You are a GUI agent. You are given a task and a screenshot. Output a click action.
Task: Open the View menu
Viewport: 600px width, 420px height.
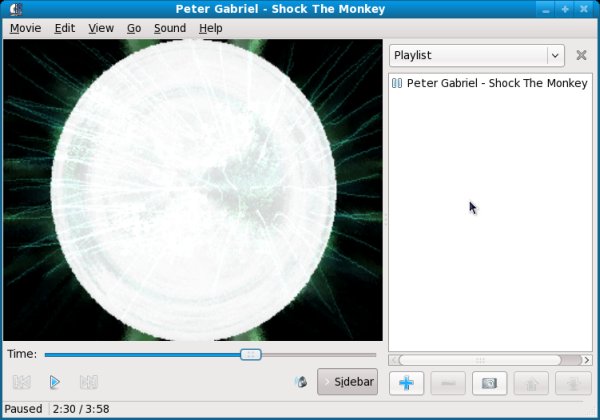[101, 28]
